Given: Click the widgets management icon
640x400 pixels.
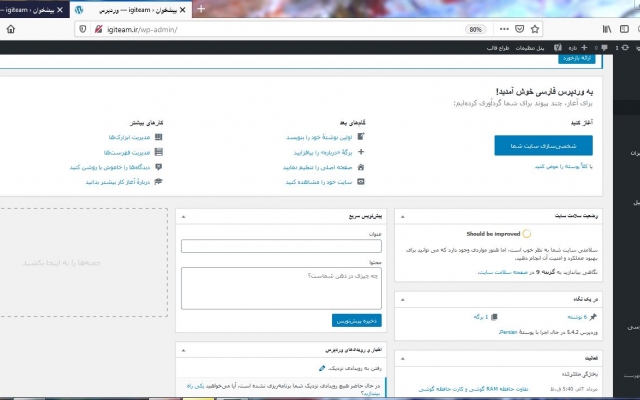Looking at the screenshot, I should tap(159, 137).
